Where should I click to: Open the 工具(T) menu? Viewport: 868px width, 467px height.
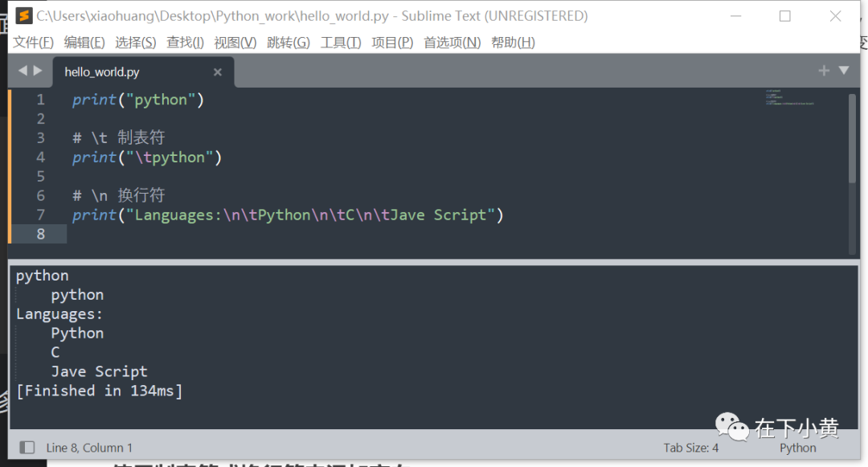pyautogui.click(x=341, y=43)
